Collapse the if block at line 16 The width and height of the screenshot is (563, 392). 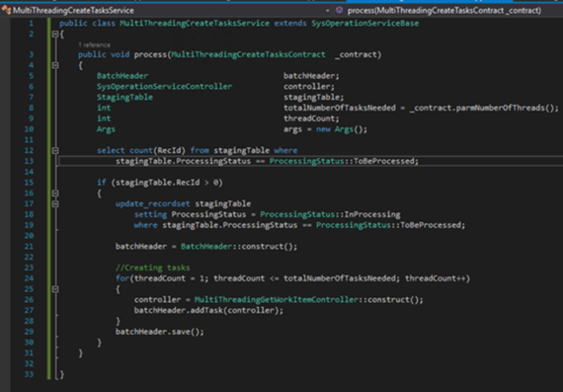pos(55,194)
